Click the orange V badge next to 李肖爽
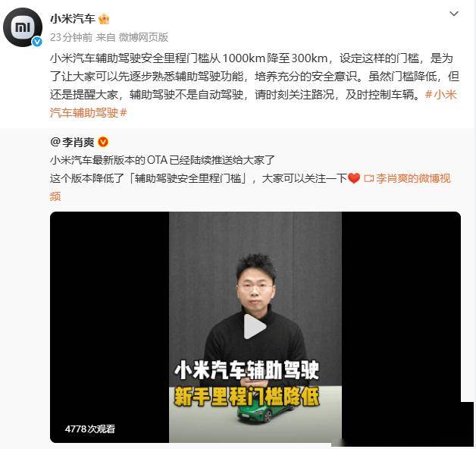The width and height of the screenshot is (476, 449). (103, 142)
